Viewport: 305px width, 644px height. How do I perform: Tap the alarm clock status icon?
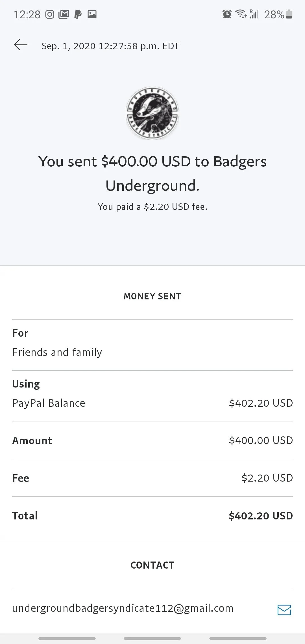[x=227, y=14]
